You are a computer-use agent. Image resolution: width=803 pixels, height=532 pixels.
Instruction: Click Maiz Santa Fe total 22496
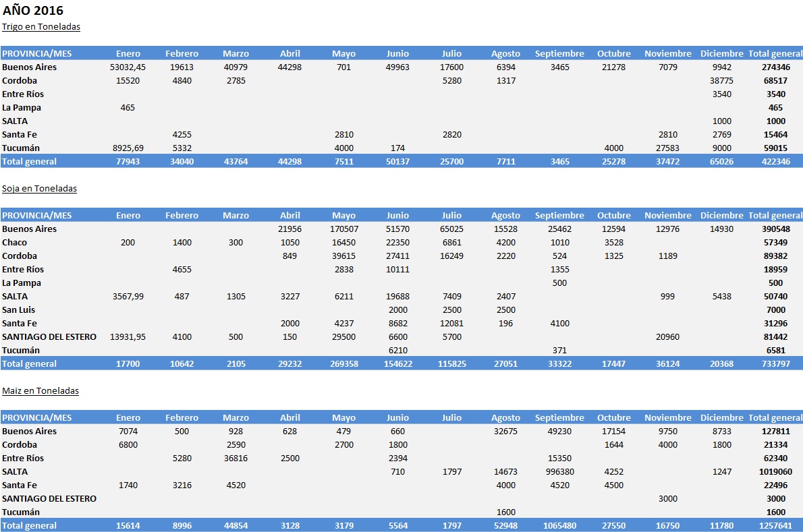pos(776,485)
